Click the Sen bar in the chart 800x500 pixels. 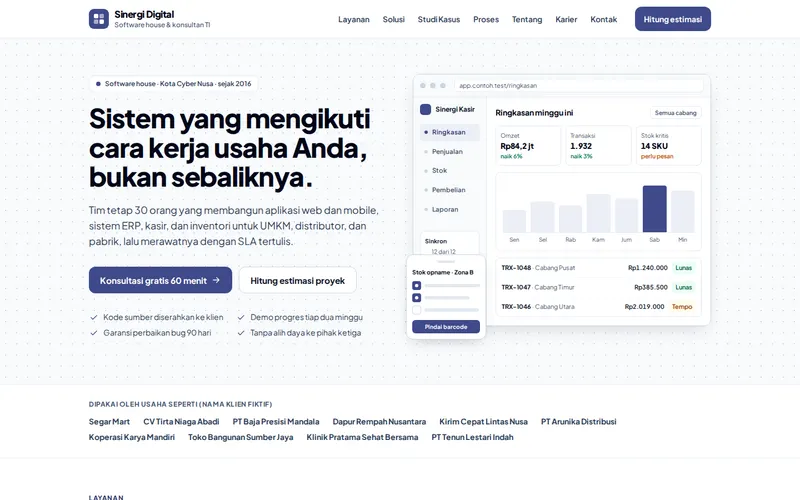[514, 221]
